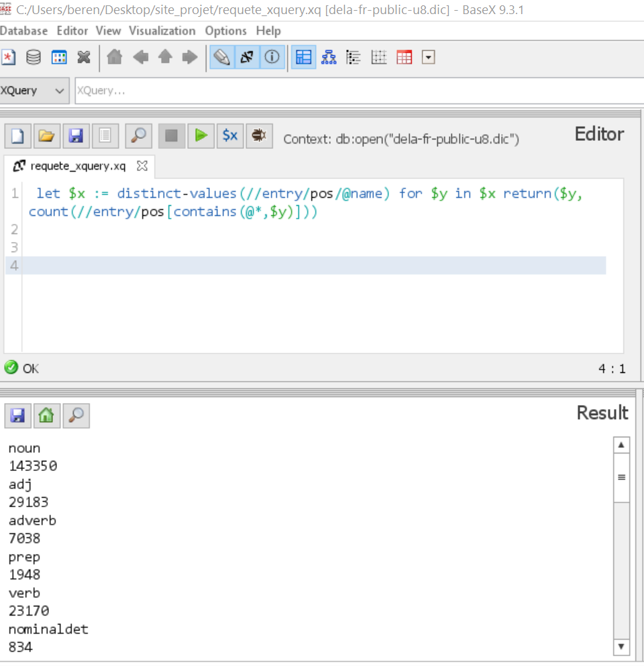Find text in the Editor with magnifier

[138, 136]
